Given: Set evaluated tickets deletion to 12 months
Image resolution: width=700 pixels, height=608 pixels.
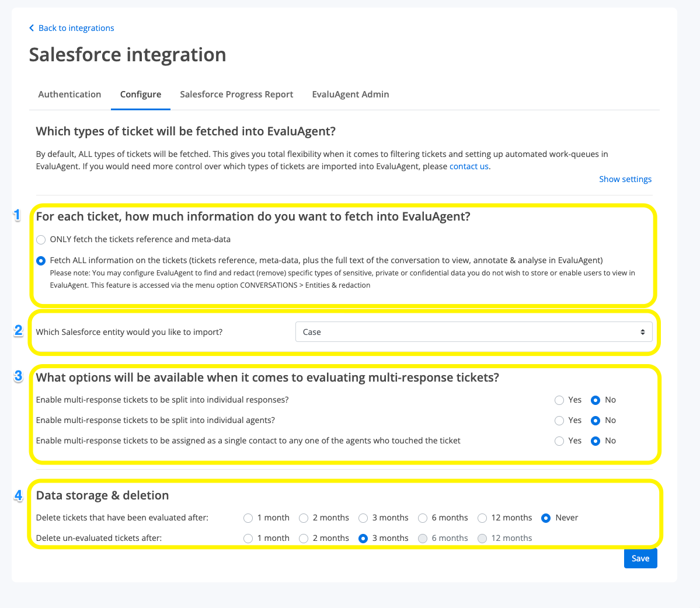Looking at the screenshot, I should pos(482,518).
